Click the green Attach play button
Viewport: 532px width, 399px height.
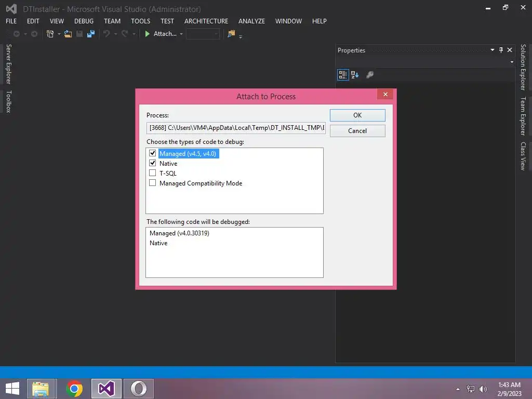tap(147, 34)
